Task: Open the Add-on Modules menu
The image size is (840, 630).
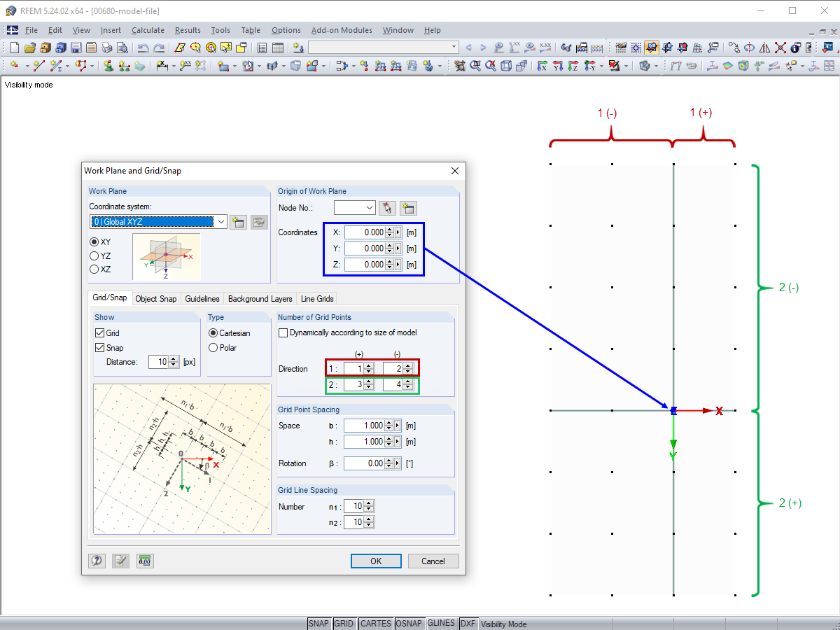Action: (342, 30)
